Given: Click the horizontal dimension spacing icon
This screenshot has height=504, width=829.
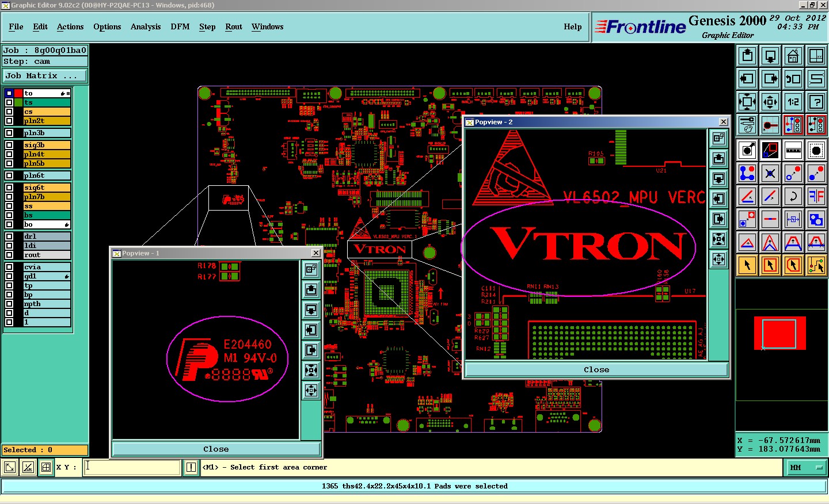Looking at the screenshot, I should [x=793, y=219].
